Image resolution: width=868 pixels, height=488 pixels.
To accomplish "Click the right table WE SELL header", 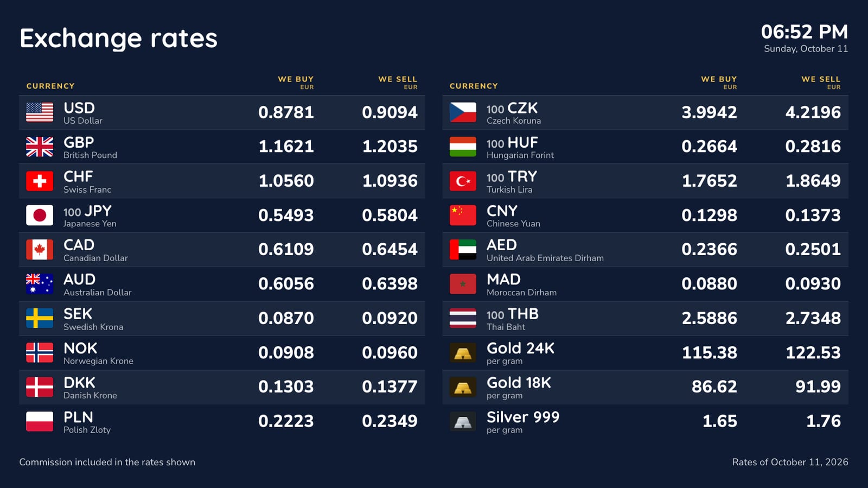I will pyautogui.click(x=821, y=82).
